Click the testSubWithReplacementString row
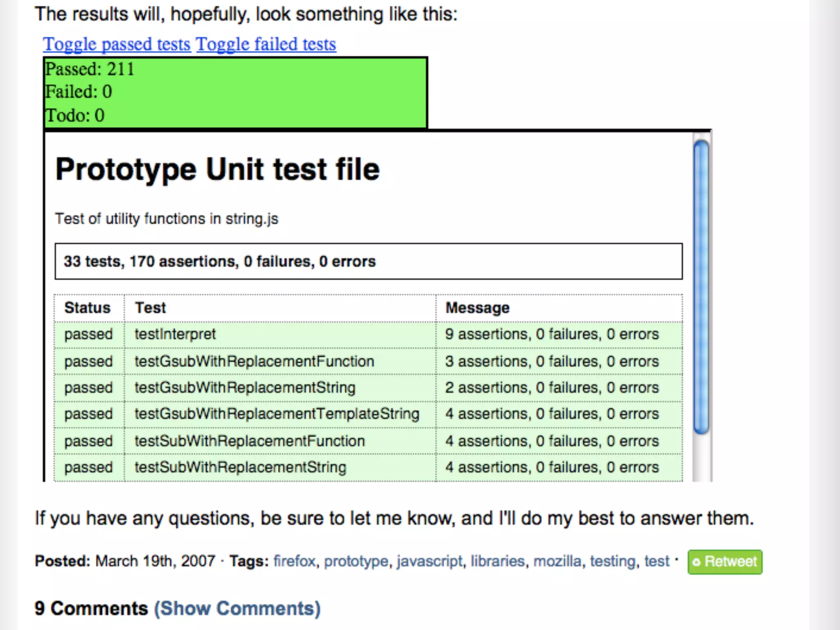This screenshot has width=840, height=630. click(240, 467)
